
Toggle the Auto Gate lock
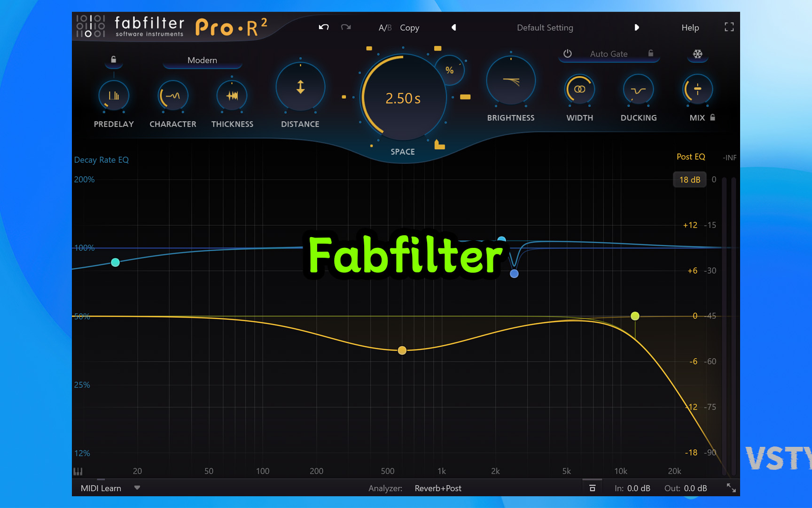651,53
